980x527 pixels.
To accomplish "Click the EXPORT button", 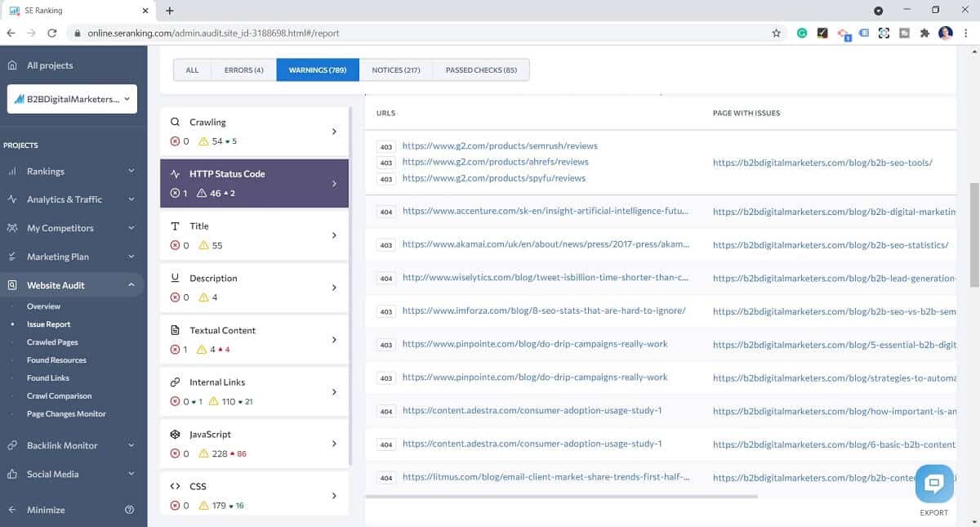I will click(933, 513).
